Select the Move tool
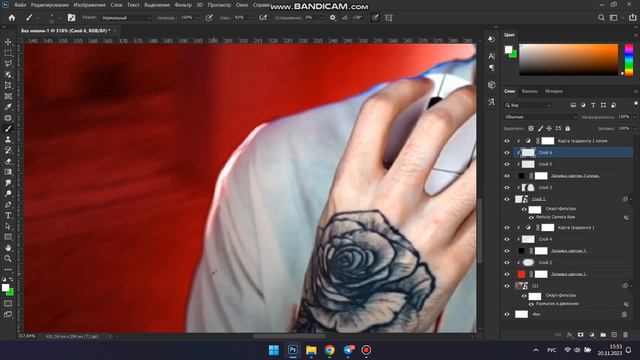The image size is (640, 360). tap(8, 42)
